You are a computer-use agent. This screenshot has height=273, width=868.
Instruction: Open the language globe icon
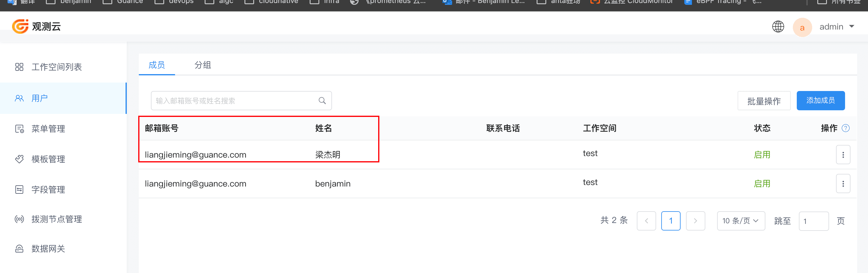point(778,27)
